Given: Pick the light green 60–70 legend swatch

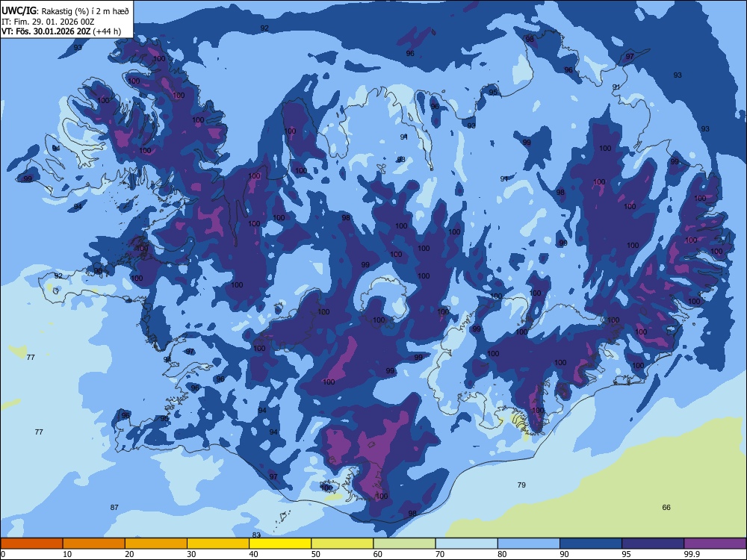Looking at the screenshot, I should click(x=404, y=544).
